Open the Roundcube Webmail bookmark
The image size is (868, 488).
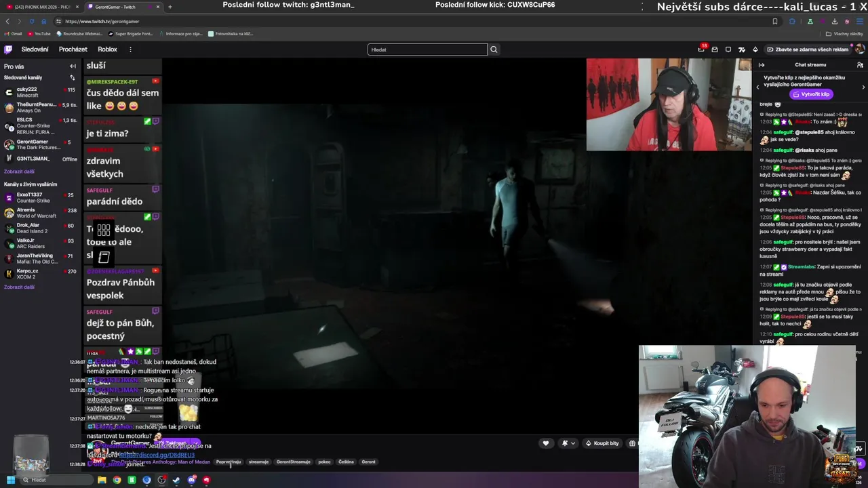coord(80,34)
